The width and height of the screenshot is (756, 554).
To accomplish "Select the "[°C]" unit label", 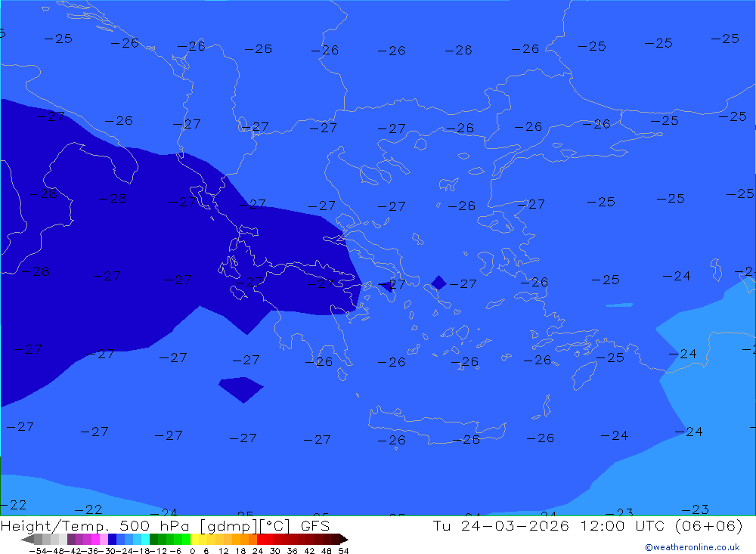I will tap(274, 527).
